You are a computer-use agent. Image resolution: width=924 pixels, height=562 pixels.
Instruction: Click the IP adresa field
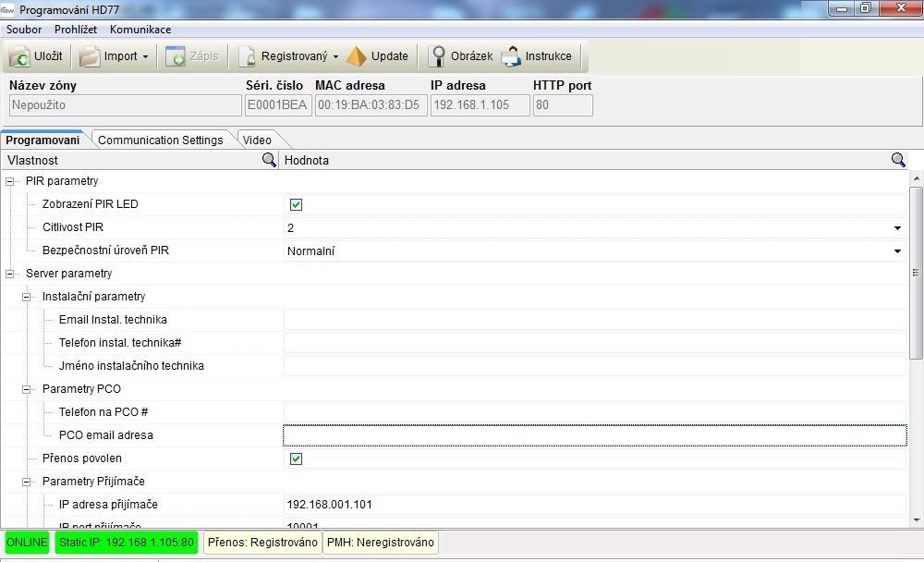click(480, 105)
